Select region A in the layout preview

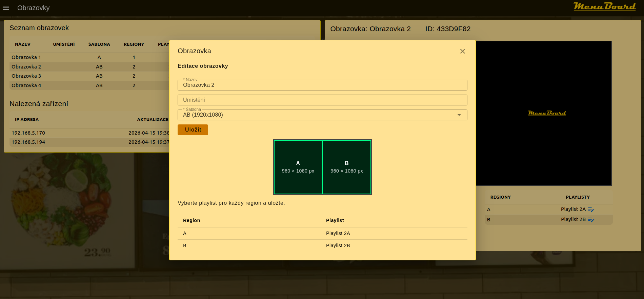298,167
